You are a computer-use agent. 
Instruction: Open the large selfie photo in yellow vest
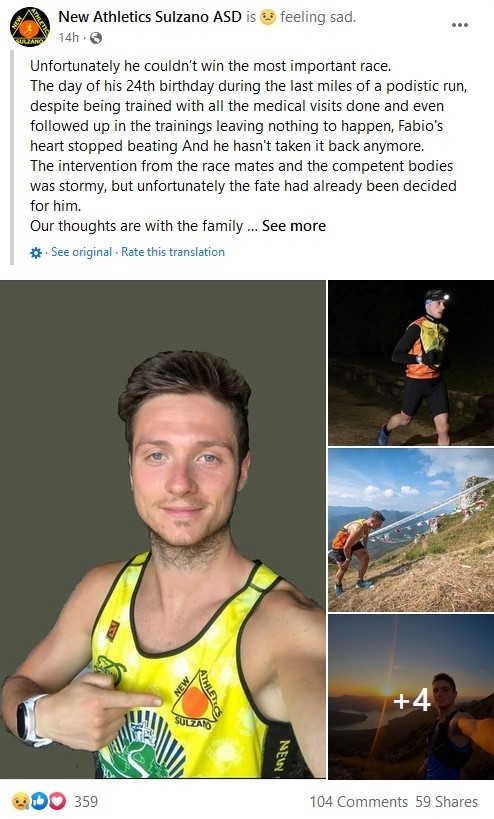click(x=163, y=529)
